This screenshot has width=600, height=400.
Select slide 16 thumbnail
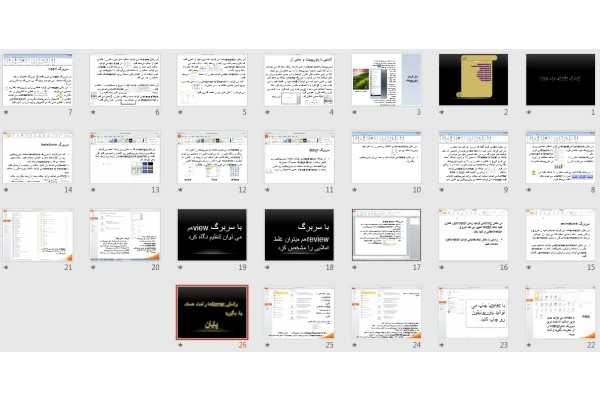[x=473, y=235]
